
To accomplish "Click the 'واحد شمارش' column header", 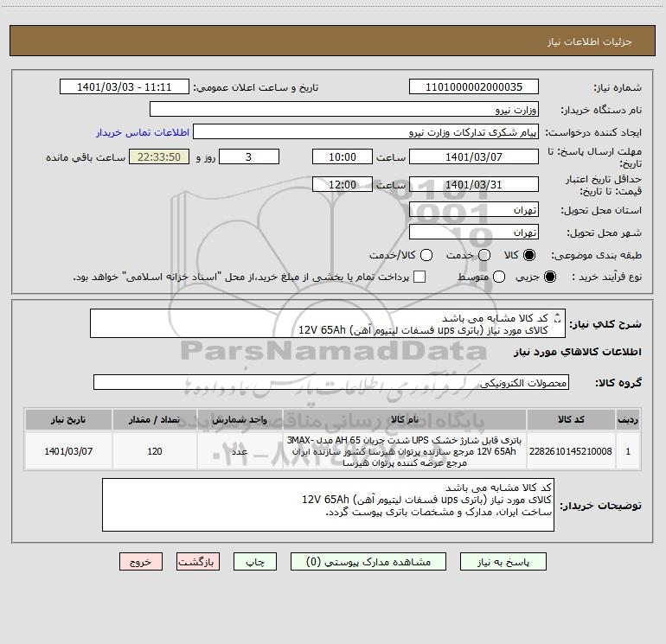I will click(x=240, y=419).
